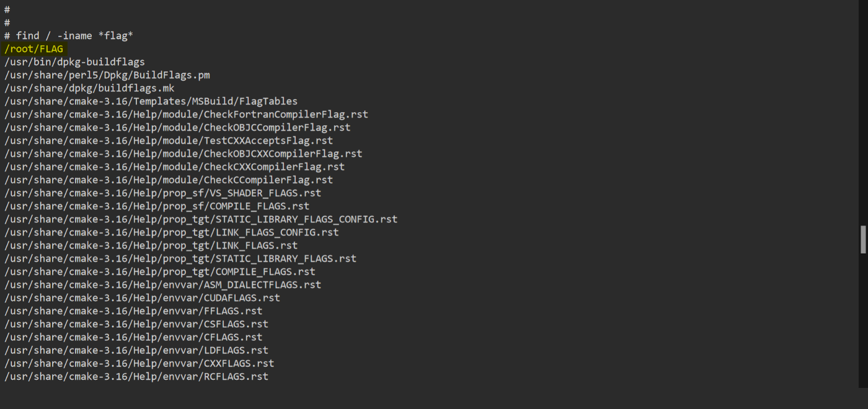Select the LDFLAGS.rst line
The image size is (868, 409).
click(136, 350)
